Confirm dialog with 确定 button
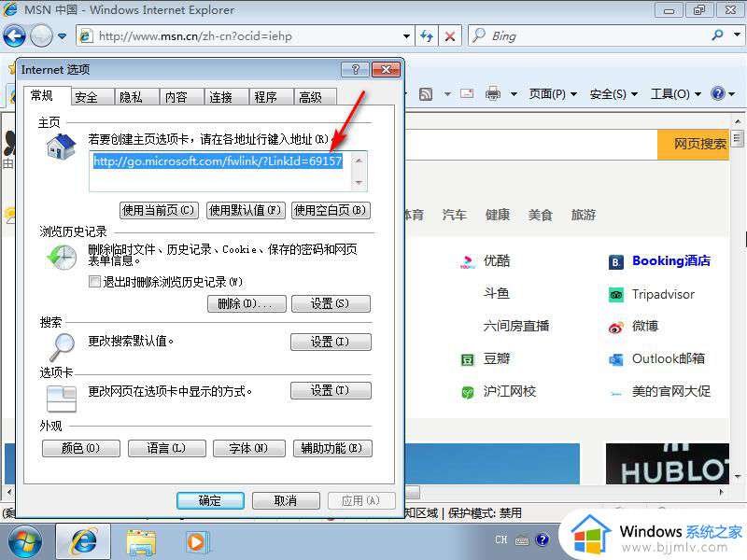The image size is (747, 560). 210,500
